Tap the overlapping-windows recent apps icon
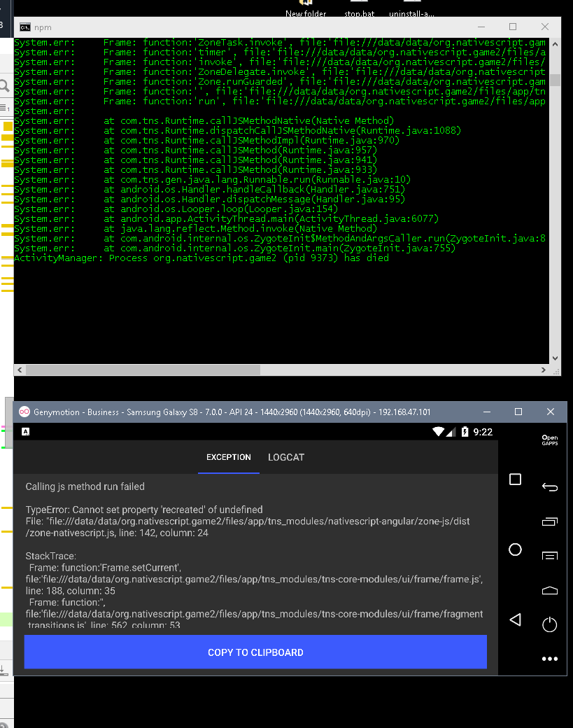 click(x=550, y=521)
